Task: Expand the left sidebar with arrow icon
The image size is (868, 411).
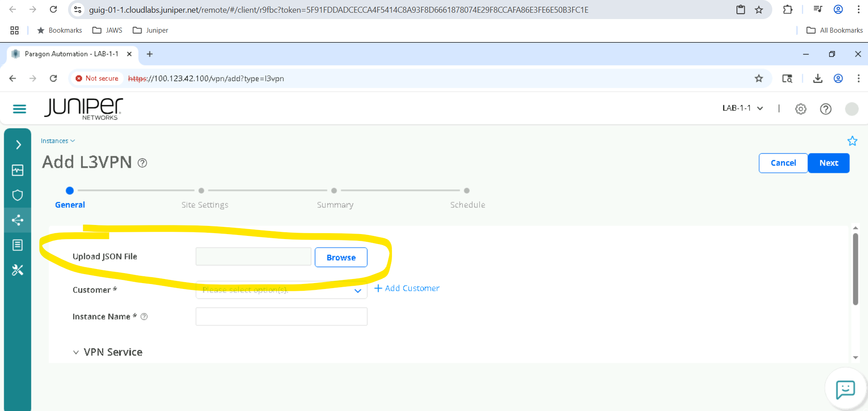Action: pyautogui.click(x=18, y=145)
